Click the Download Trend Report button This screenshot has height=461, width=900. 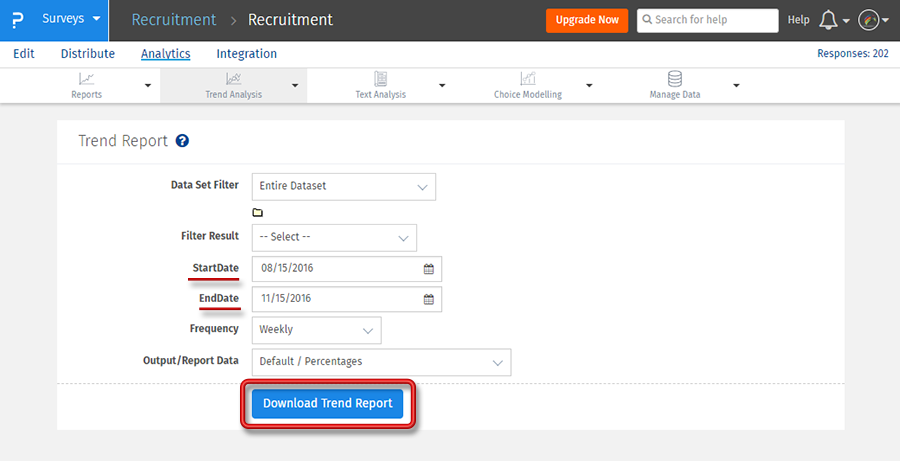point(327,404)
